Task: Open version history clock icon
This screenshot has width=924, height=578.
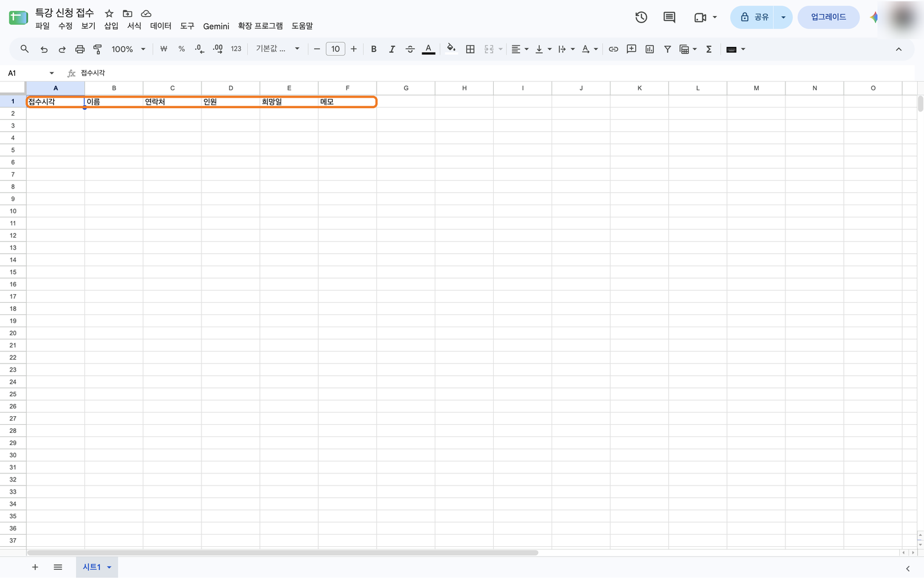Action: coord(641,17)
